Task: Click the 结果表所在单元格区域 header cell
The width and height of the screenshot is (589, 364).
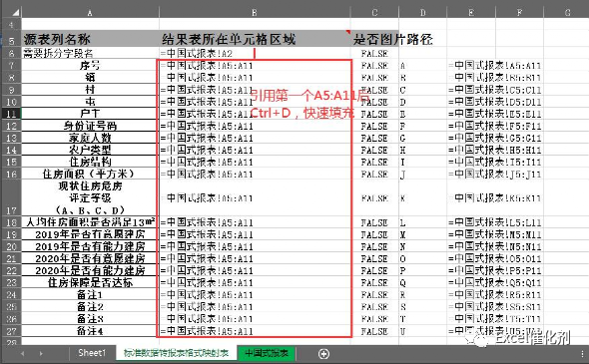Action: click(255, 39)
